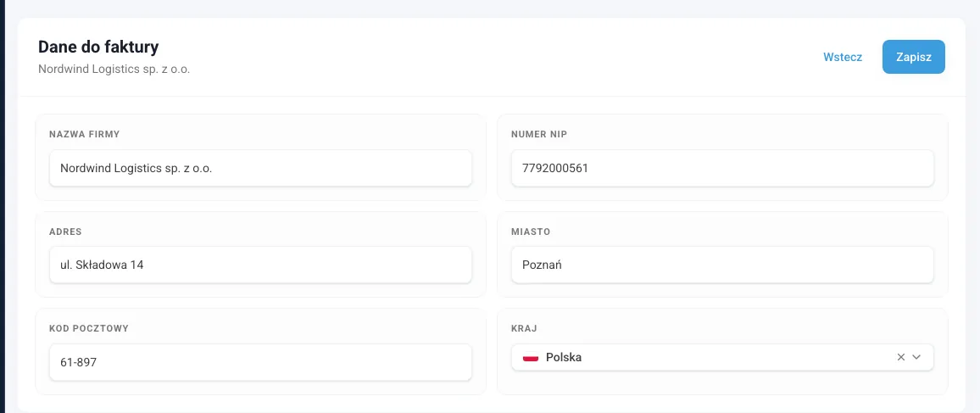The image size is (980, 413).
Task: Click the MIASTO label
Action: coord(531,232)
